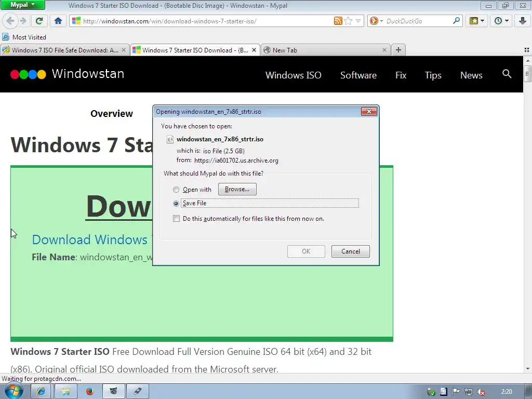Launch Firefox from the taskbar
532x399 pixels.
89,392
